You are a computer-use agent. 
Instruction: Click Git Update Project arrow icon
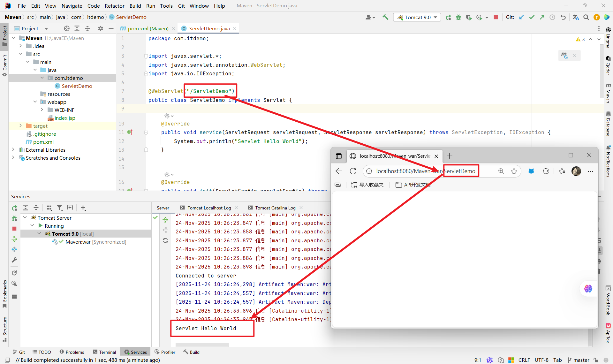coord(521,17)
